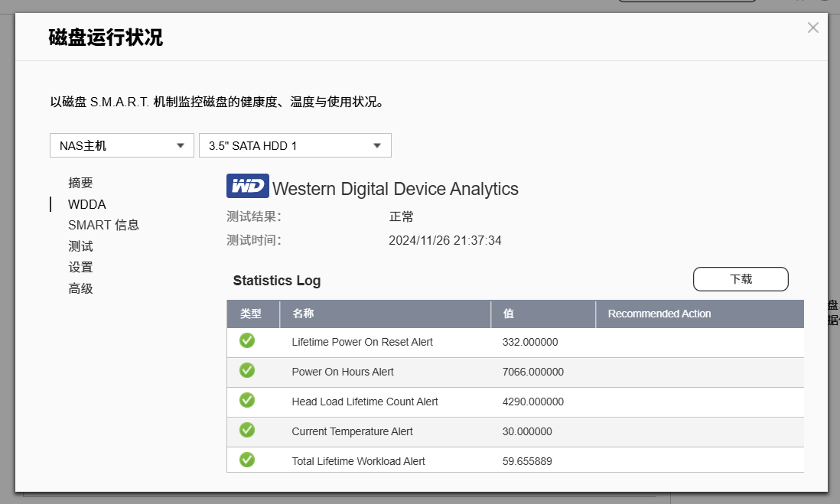Go to the 测试 section
This screenshot has width=840, height=504.
tap(80, 246)
